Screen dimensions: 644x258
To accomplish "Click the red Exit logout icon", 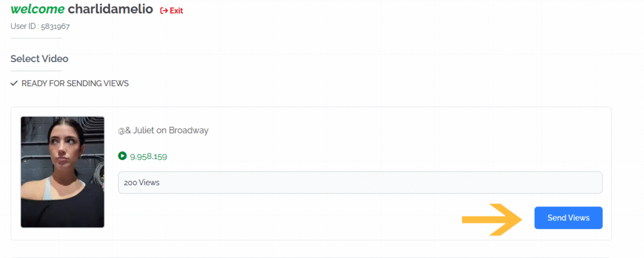I will [x=164, y=11].
